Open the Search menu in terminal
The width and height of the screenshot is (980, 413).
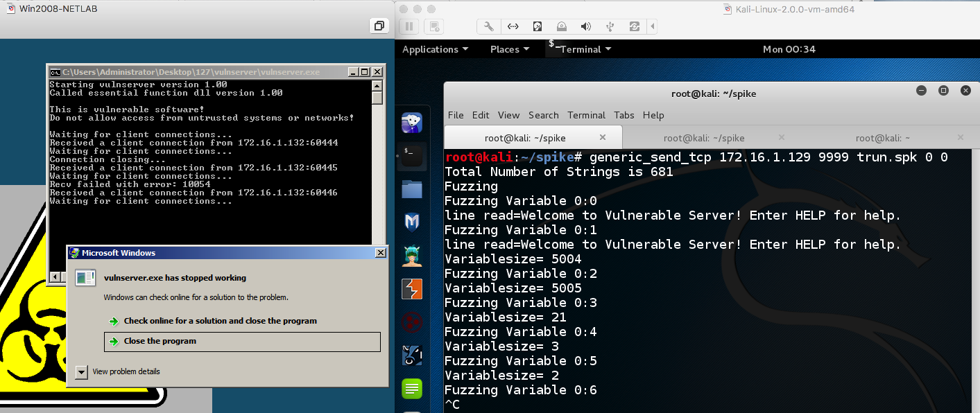tap(543, 115)
